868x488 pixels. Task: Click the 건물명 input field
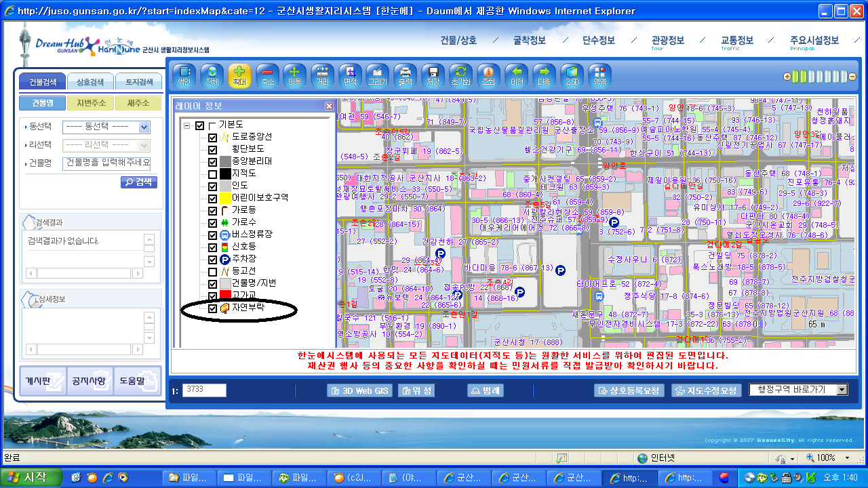[x=106, y=163]
